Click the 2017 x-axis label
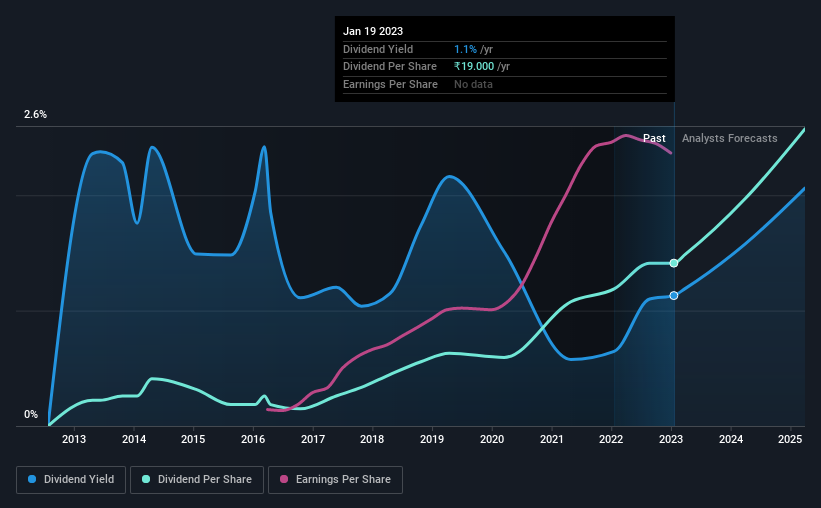The height and width of the screenshot is (508, 821). coord(313,439)
